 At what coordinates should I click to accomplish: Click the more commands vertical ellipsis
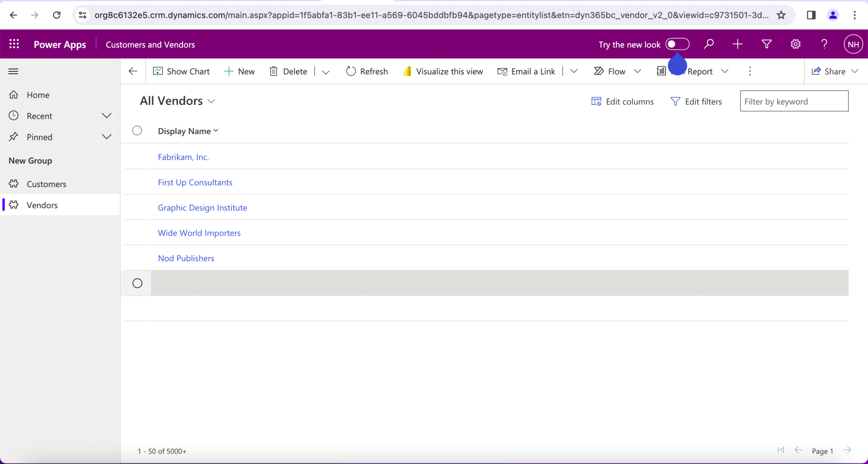[x=750, y=71]
